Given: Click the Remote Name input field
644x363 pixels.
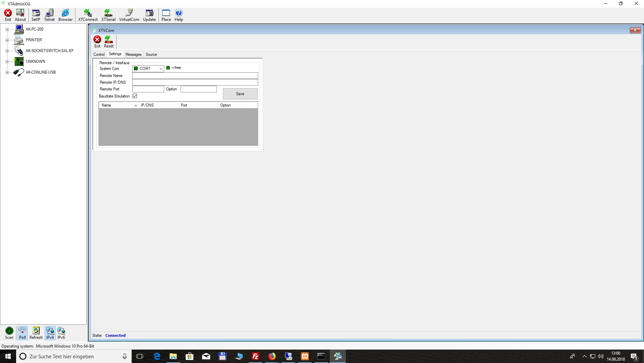Looking at the screenshot, I should coord(195,76).
